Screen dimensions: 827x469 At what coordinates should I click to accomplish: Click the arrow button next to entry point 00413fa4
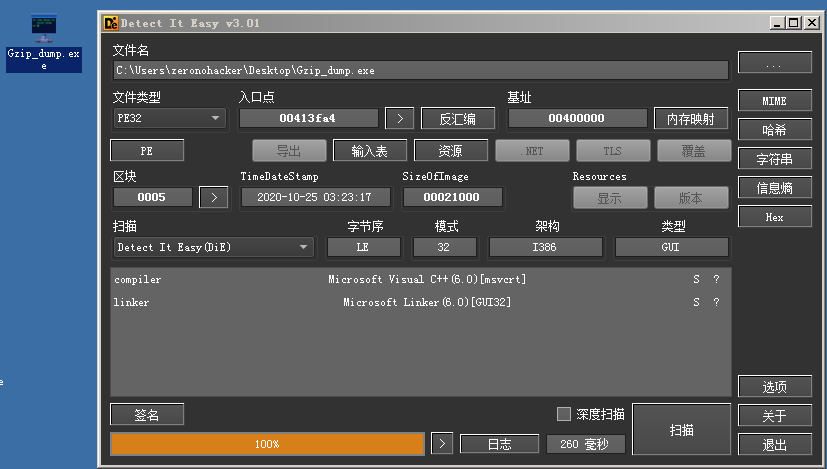[399, 118]
